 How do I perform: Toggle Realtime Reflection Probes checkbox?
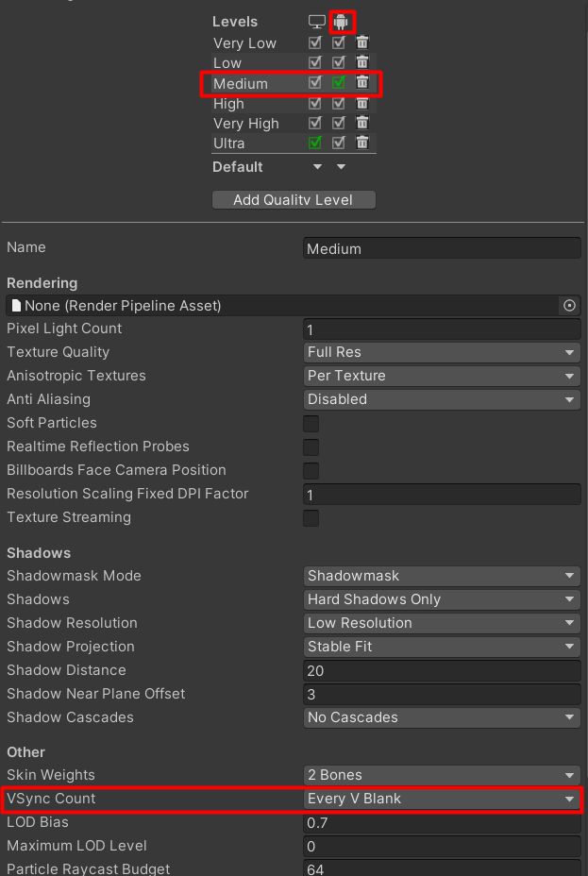pos(311,447)
